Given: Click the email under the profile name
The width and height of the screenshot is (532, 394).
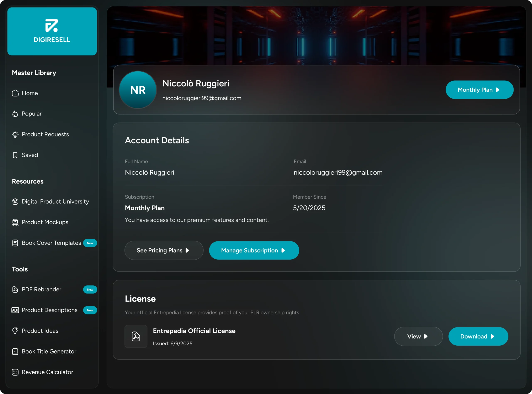Looking at the screenshot, I should pyautogui.click(x=202, y=98).
